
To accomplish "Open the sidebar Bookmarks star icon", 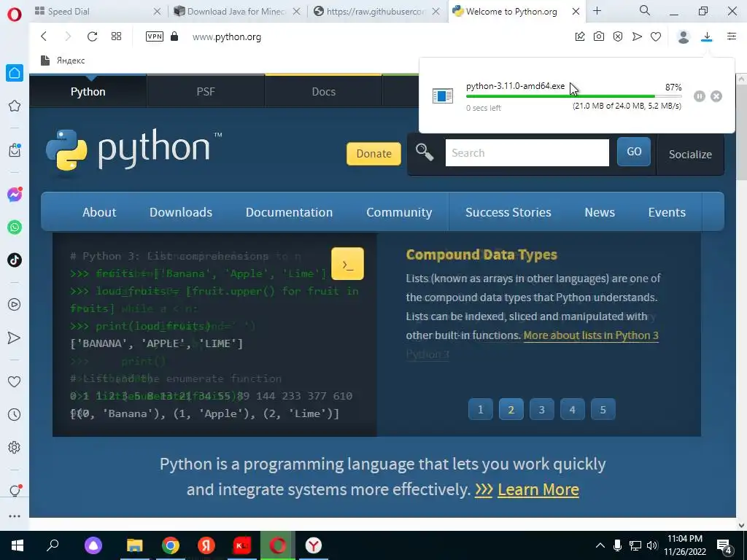I will tap(15, 106).
